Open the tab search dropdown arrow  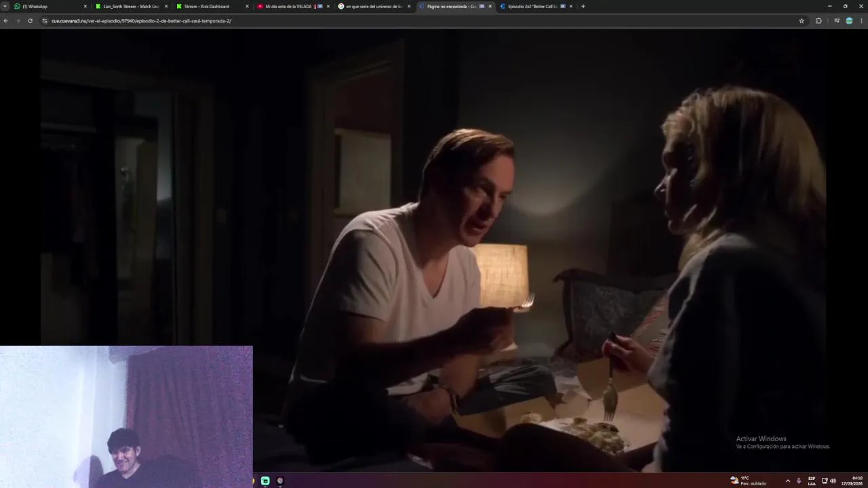[5, 6]
